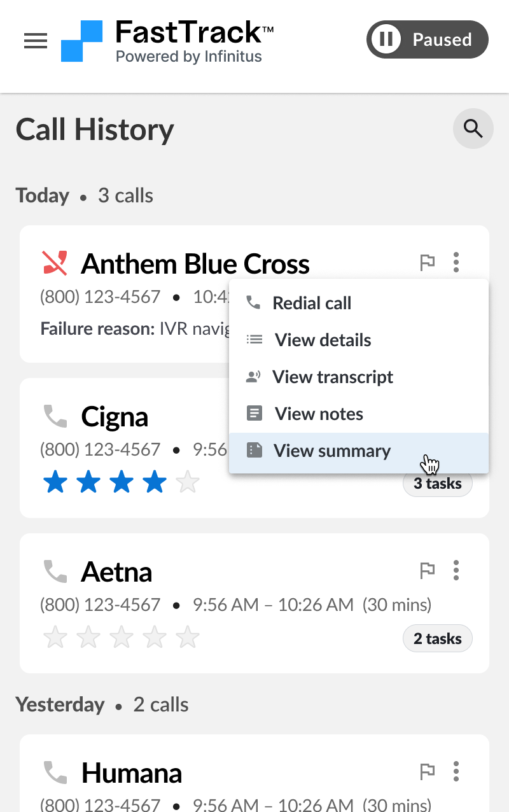Select View summary menu entry
509x812 pixels.
coord(359,451)
